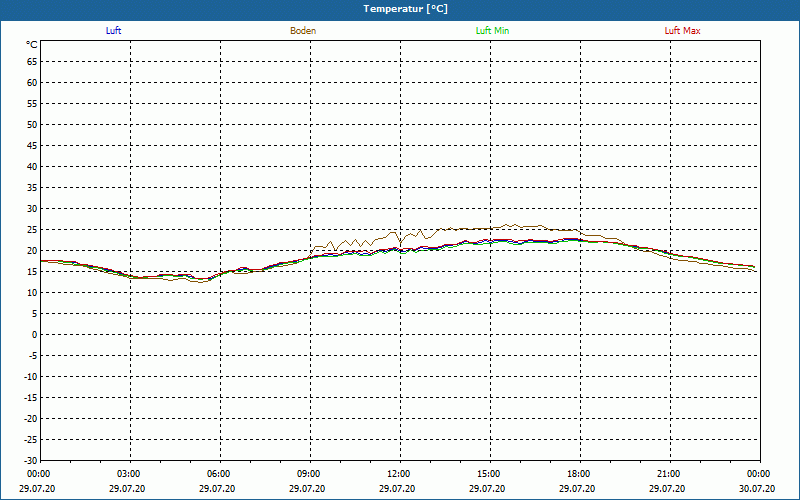Select the 09:00 time axis label
Screen dimensions: 800x500
click(310, 474)
